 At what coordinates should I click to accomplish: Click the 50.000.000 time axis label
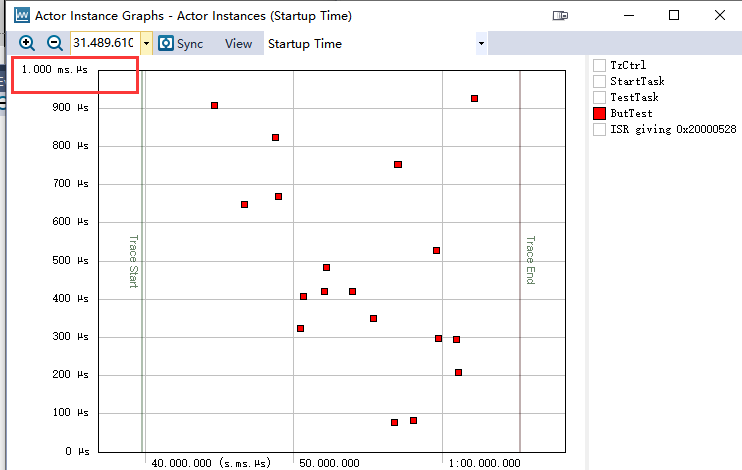click(x=329, y=463)
